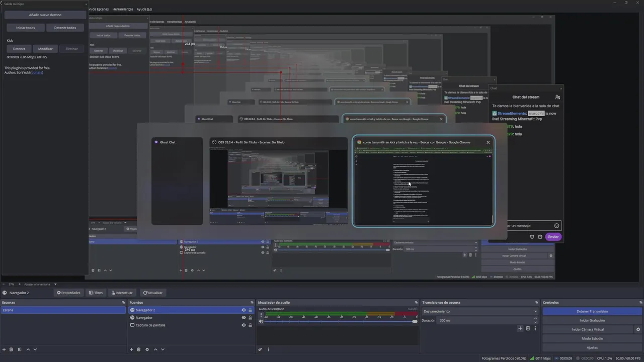Click Detener todos in Salida múltiple
644x362 pixels.
click(65, 28)
